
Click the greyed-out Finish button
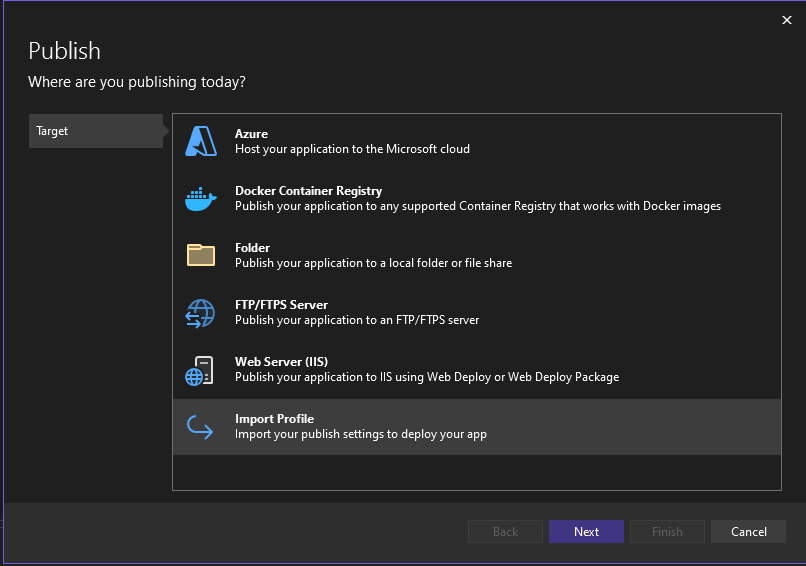667,532
